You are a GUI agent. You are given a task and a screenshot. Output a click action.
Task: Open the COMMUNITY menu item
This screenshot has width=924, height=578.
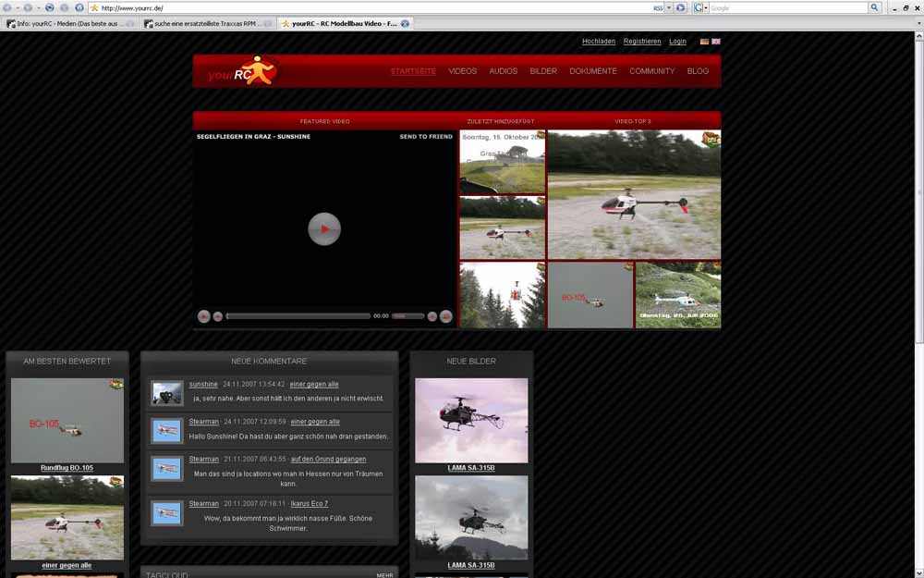point(652,71)
